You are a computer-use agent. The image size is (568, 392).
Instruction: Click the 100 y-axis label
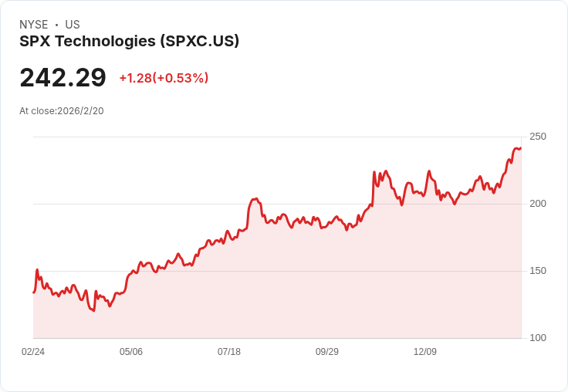point(538,338)
